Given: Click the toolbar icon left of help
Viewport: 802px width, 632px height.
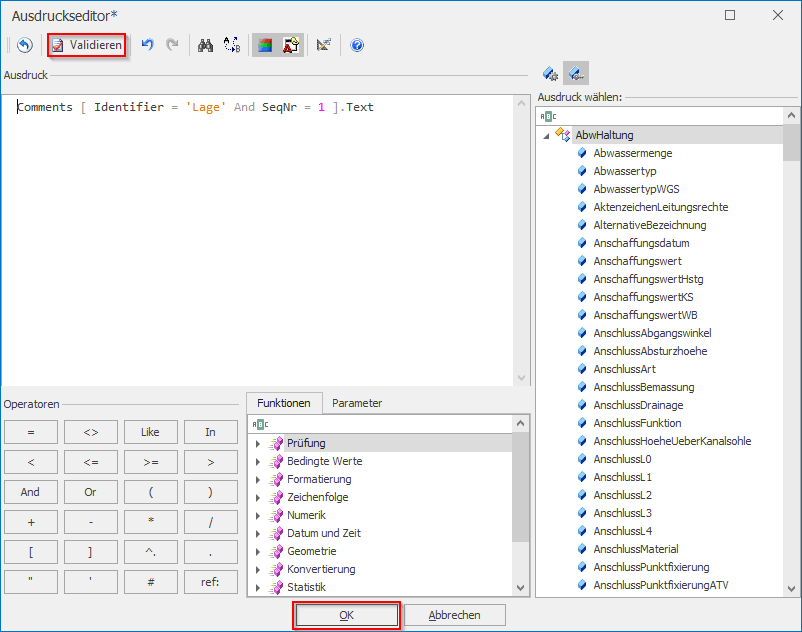Looking at the screenshot, I should point(324,45).
